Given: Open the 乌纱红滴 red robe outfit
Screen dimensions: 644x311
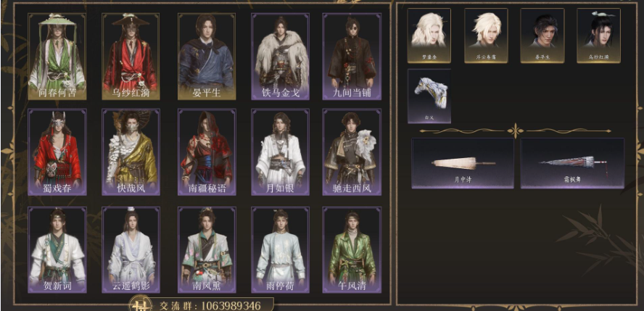Looking at the screenshot, I should point(131,57).
